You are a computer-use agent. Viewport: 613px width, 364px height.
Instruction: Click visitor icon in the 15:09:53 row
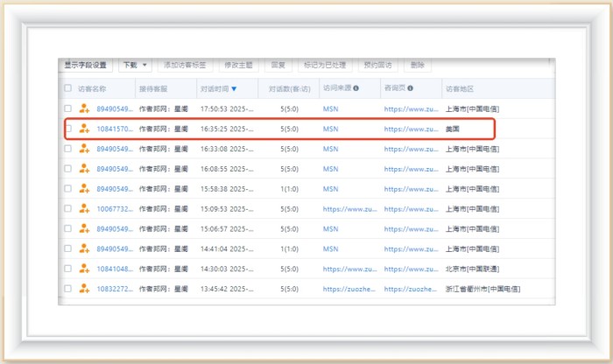84,209
